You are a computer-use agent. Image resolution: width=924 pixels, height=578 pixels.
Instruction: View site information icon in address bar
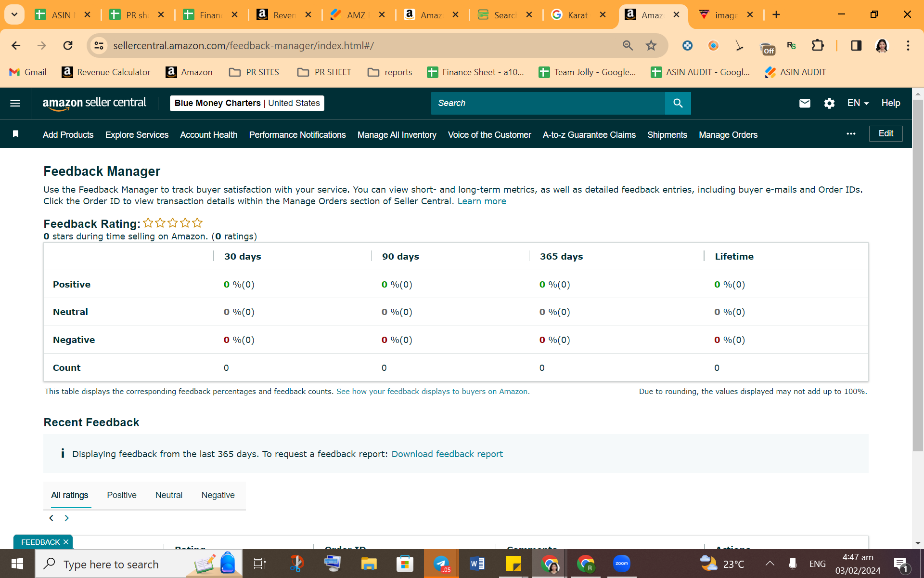tap(99, 45)
